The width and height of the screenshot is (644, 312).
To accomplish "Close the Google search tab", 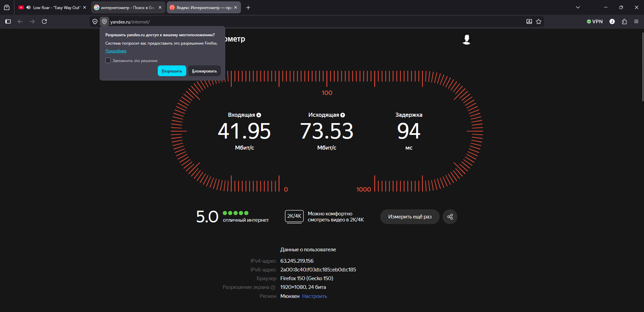I will click(x=160, y=7).
